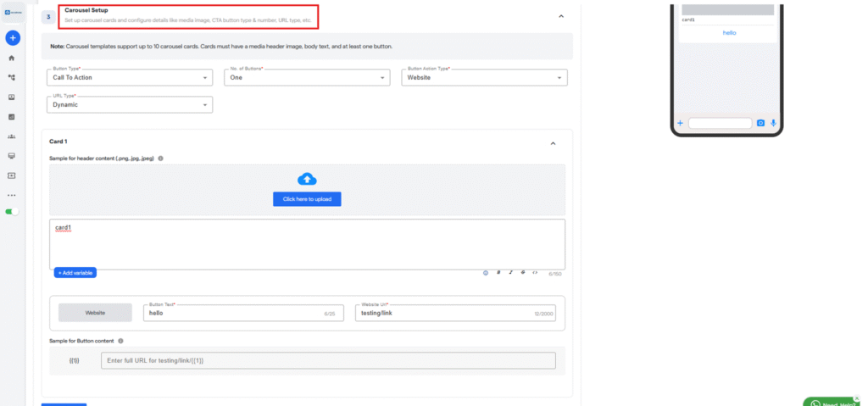Open the Home icon in sidebar
Screen dimensions: 868x406
coord(12,58)
